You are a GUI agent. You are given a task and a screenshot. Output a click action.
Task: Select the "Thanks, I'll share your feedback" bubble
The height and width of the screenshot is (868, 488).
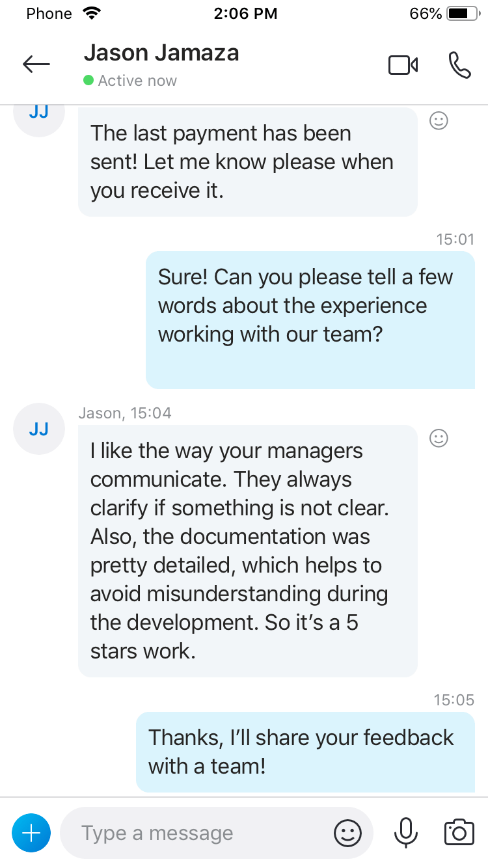pyautogui.click(x=305, y=752)
